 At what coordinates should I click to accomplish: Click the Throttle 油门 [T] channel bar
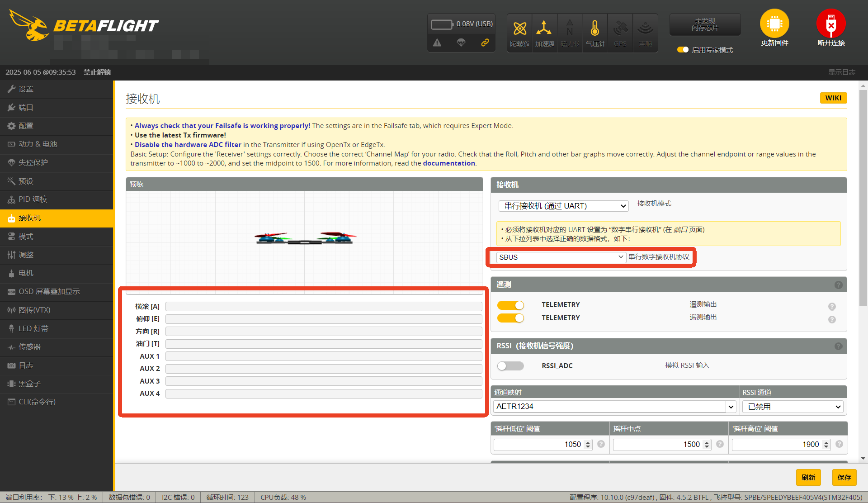point(324,344)
